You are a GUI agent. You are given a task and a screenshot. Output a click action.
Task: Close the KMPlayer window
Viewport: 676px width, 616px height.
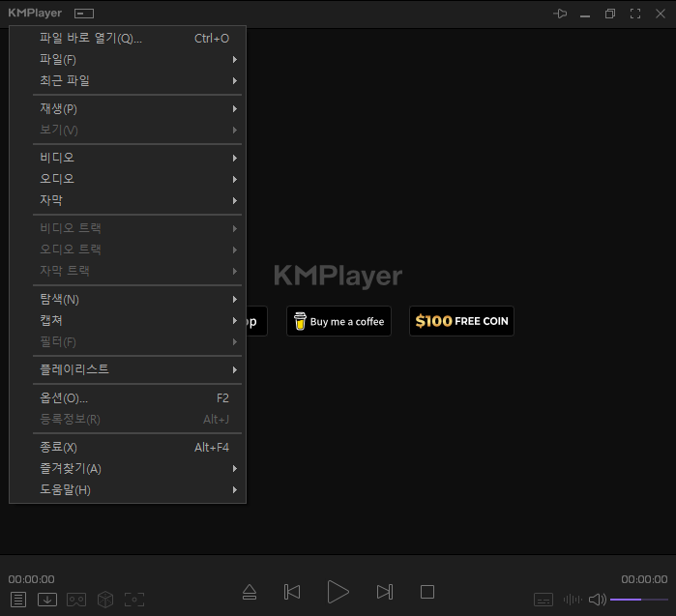coord(661,14)
